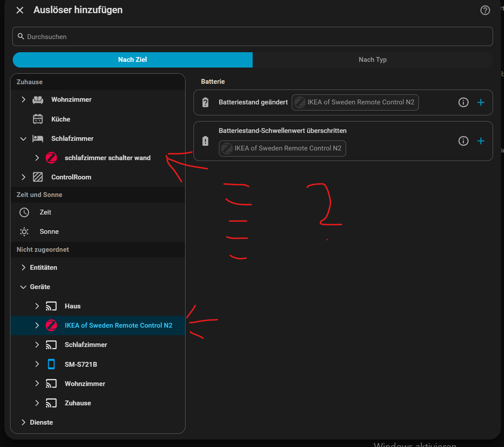Click the Batteriestand geändert battery icon
This screenshot has height=447, width=504.
[x=205, y=103]
